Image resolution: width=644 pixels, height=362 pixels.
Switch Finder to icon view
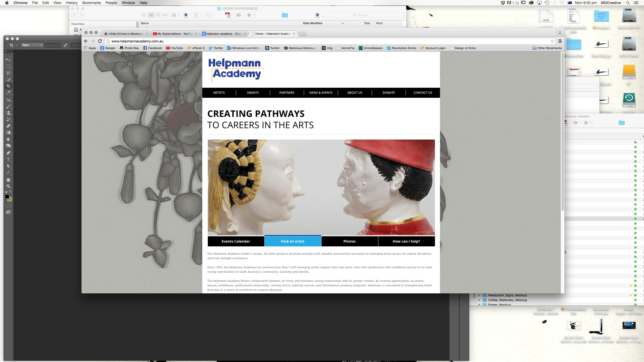coord(144,15)
